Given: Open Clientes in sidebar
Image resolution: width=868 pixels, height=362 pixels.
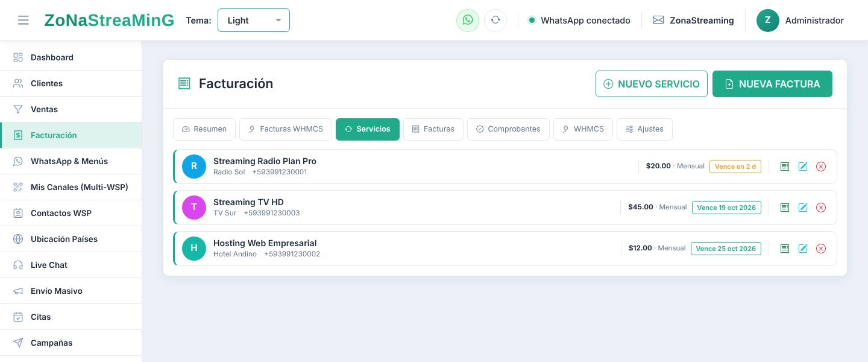Looking at the screenshot, I should click(x=71, y=83).
